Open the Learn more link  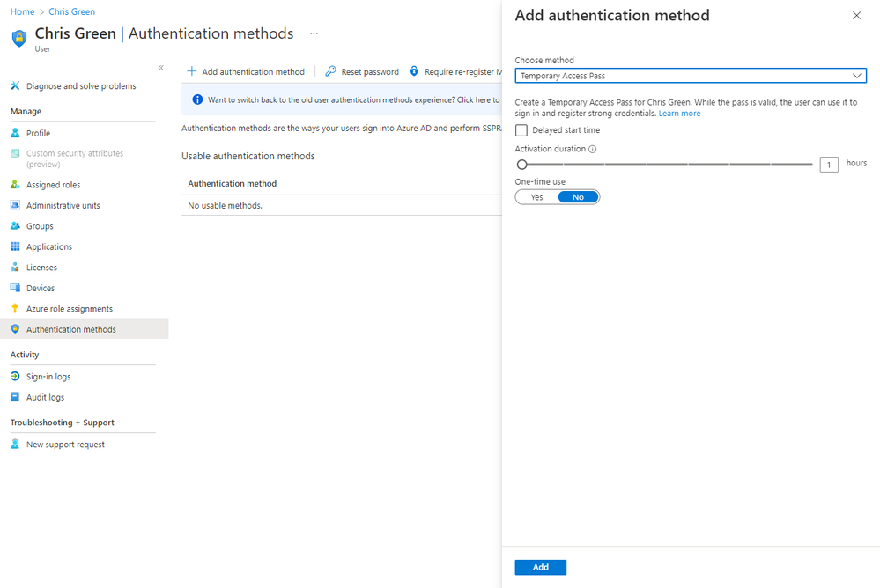point(679,114)
